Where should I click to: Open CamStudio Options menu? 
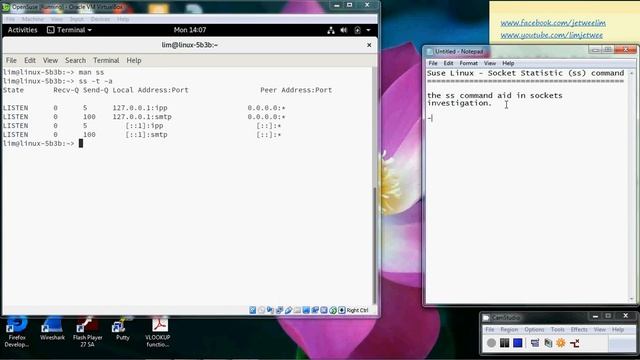(534, 329)
